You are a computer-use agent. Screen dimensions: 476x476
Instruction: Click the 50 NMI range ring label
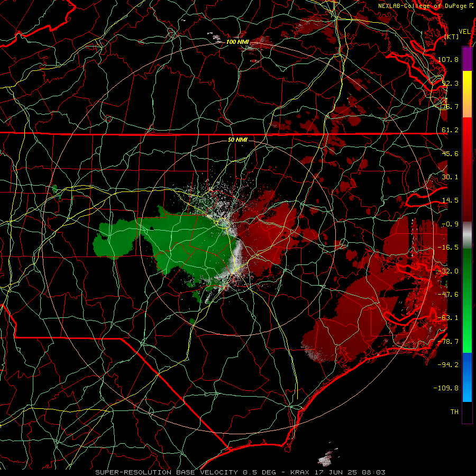237,140
